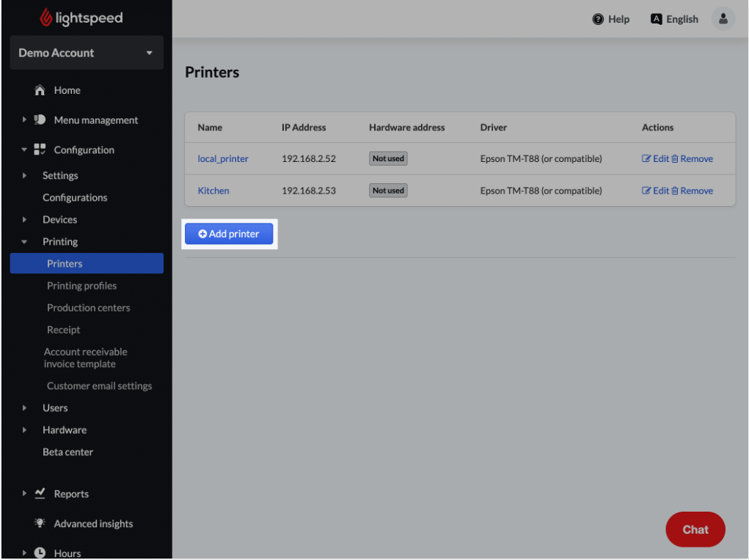Open the red Chat button

pos(695,529)
